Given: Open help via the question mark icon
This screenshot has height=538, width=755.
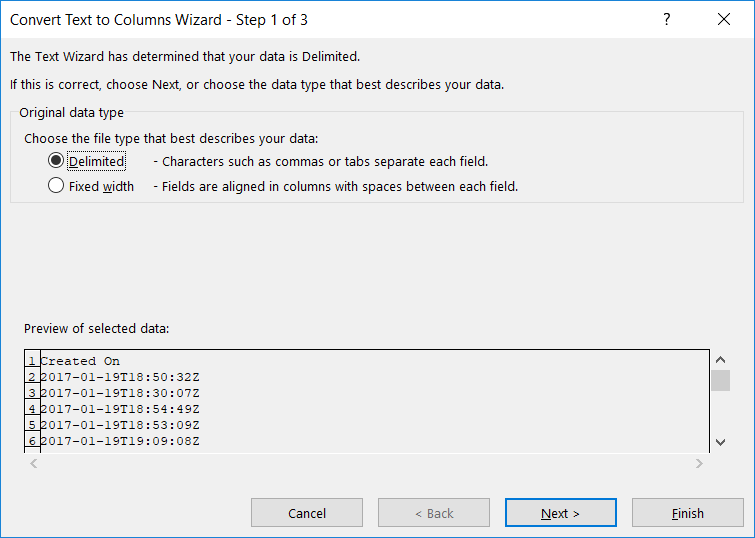Looking at the screenshot, I should tap(666, 20).
